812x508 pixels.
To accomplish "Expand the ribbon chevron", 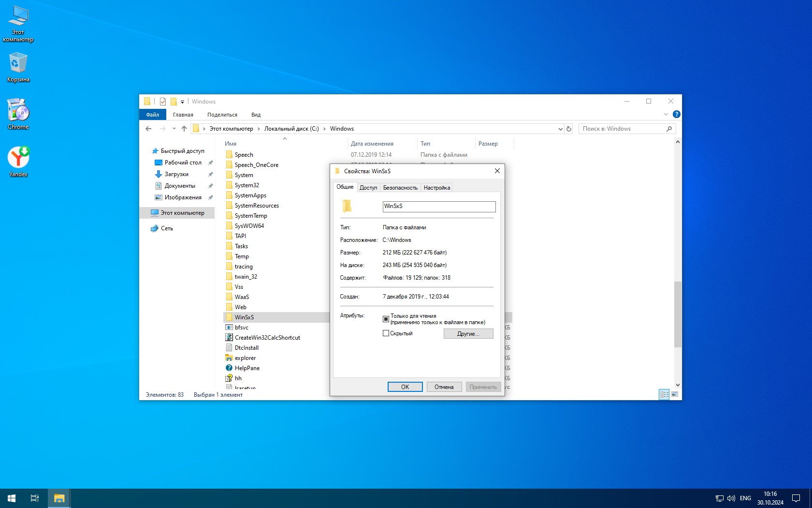I will 666,115.
